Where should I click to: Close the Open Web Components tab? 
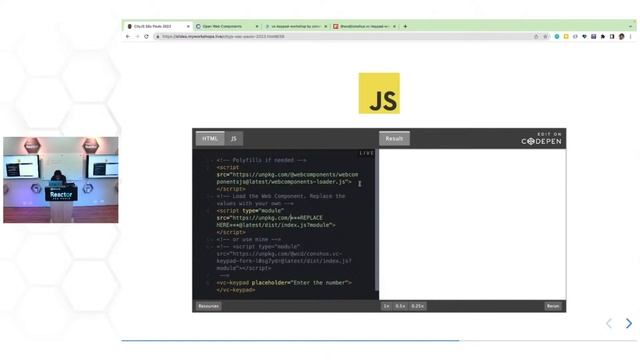[257, 26]
